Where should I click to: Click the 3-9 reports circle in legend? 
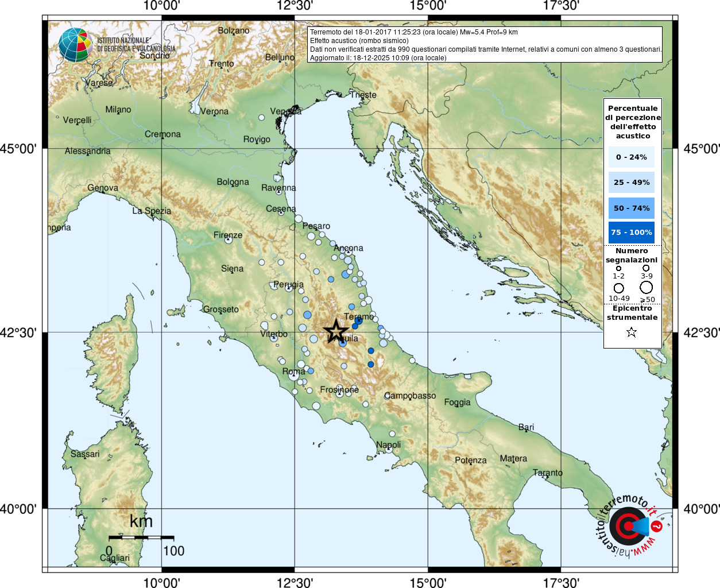click(x=646, y=268)
